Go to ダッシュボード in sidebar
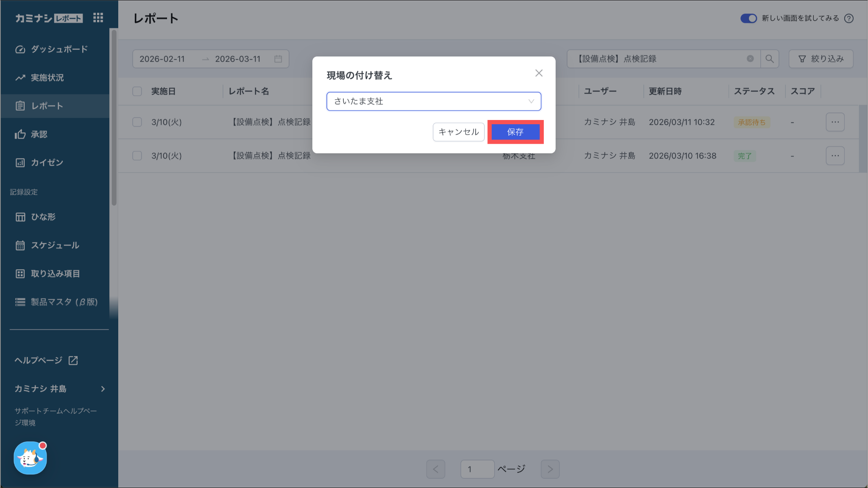This screenshot has width=868, height=488. pyautogui.click(x=59, y=49)
